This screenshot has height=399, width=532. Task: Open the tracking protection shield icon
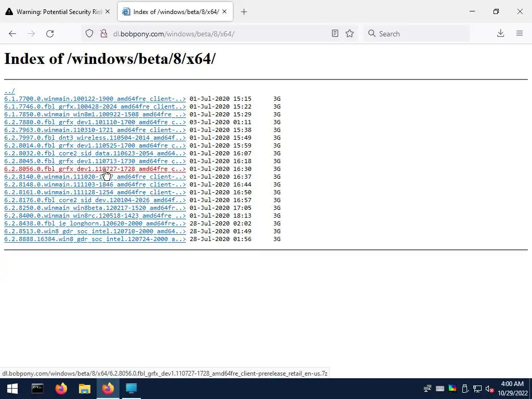point(89,34)
